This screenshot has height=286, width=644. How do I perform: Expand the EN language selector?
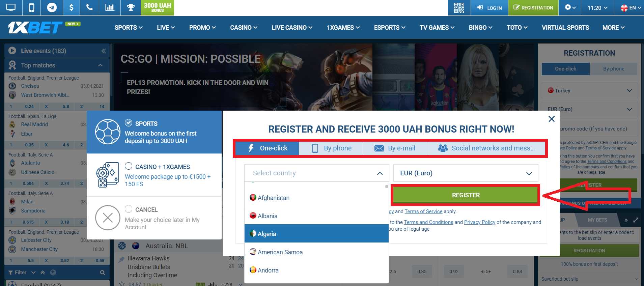(x=632, y=8)
